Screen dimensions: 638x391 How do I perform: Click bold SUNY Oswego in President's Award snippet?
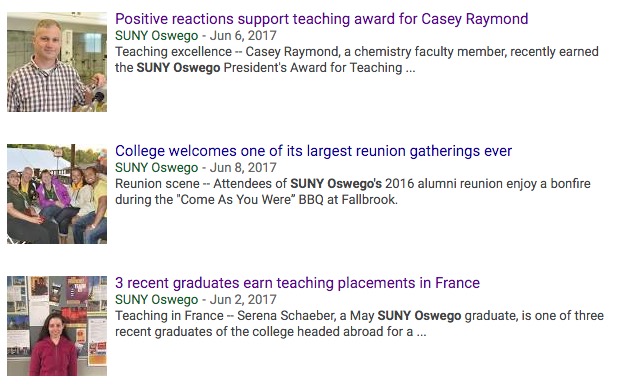click(x=178, y=68)
